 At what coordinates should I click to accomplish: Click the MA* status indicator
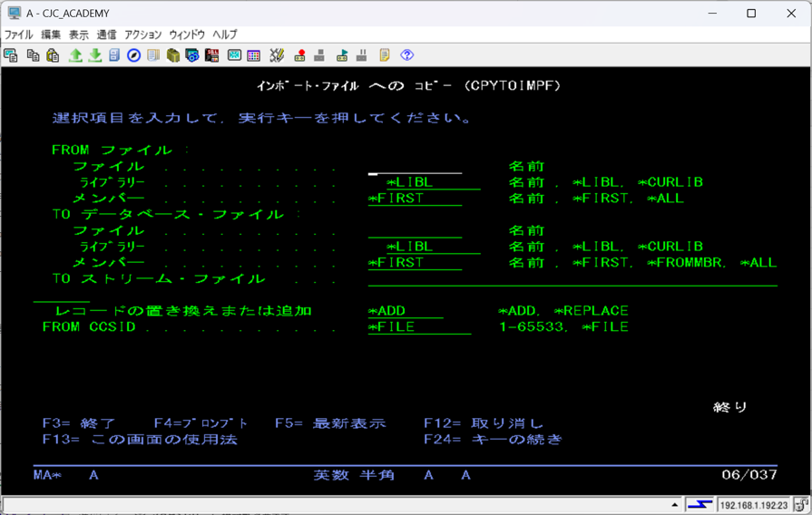tap(48, 475)
